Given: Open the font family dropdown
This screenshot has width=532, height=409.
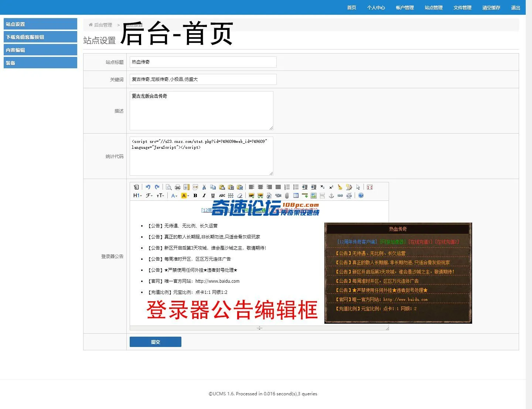Looking at the screenshot, I should [x=149, y=196].
